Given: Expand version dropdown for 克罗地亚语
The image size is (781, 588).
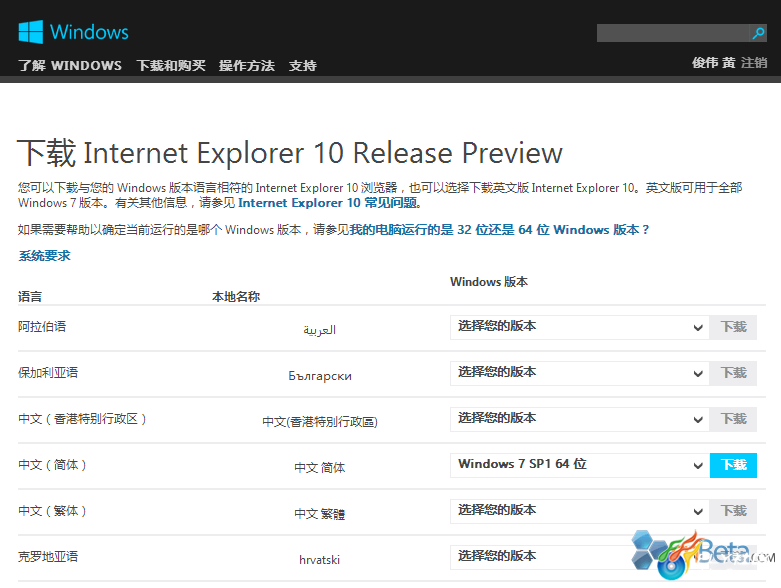Looking at the screenshot, I should point(579,557).
